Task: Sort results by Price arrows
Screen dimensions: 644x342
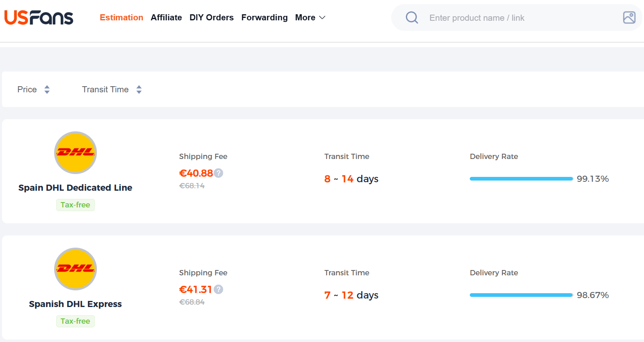Action: click(x=47, y=89)
